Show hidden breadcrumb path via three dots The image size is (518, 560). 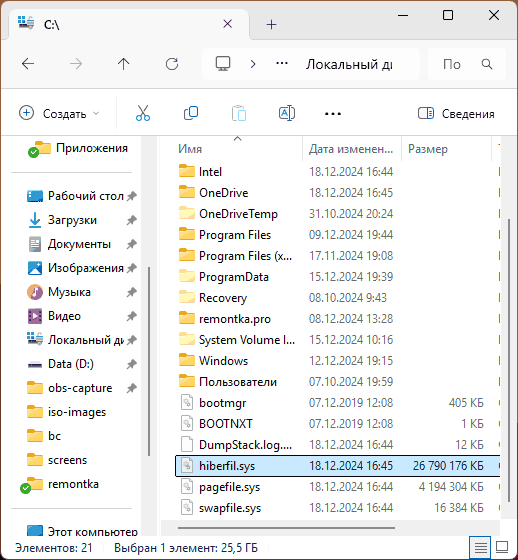pyautogui.click(x=282, y=64)
